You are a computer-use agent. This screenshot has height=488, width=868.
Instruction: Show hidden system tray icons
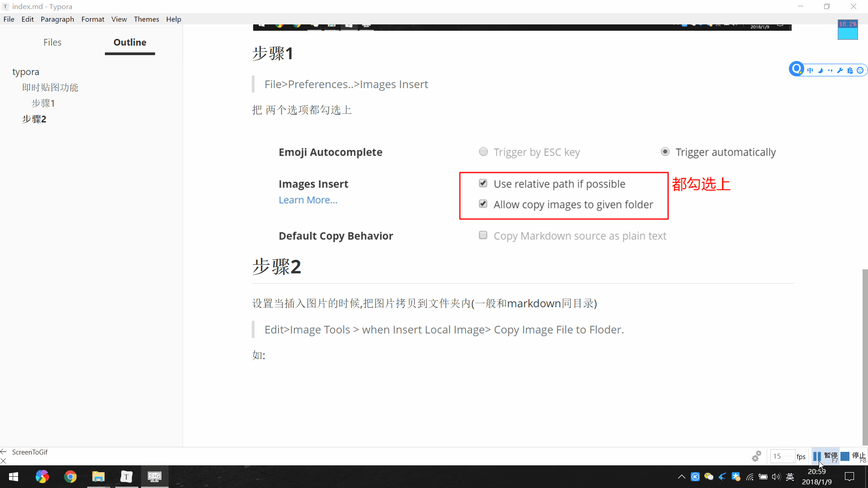tap(681, 477)
